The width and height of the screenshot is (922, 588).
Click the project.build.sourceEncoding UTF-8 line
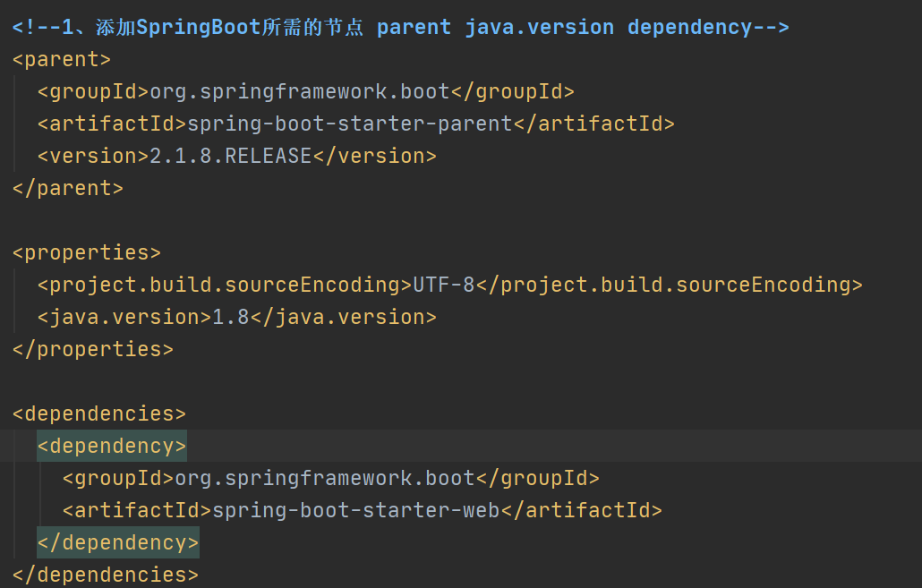[x=450, y=285]
